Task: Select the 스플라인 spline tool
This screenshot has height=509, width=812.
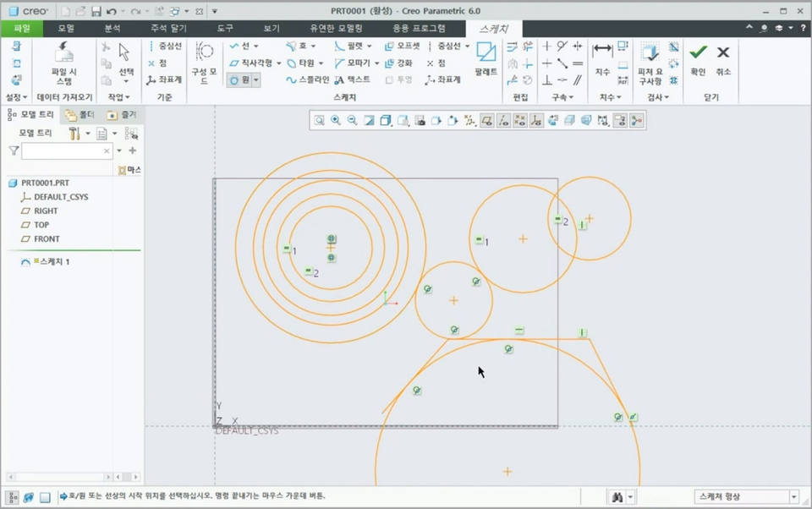Action: pos(307,79)
